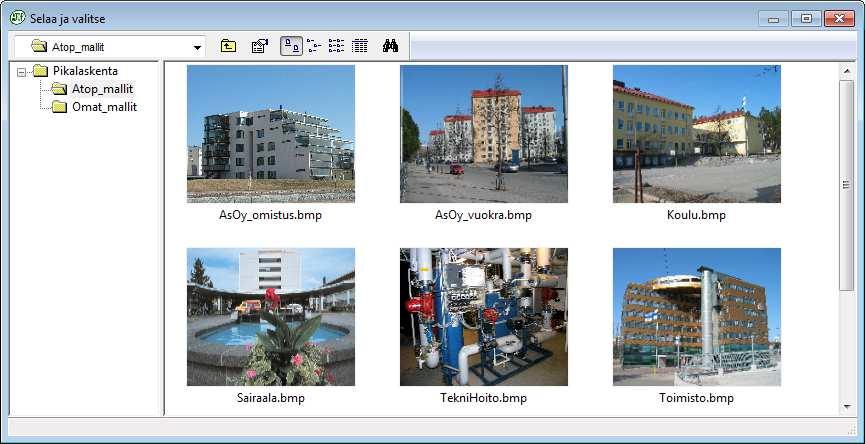Open search with binoculars icon

[390, 46]
